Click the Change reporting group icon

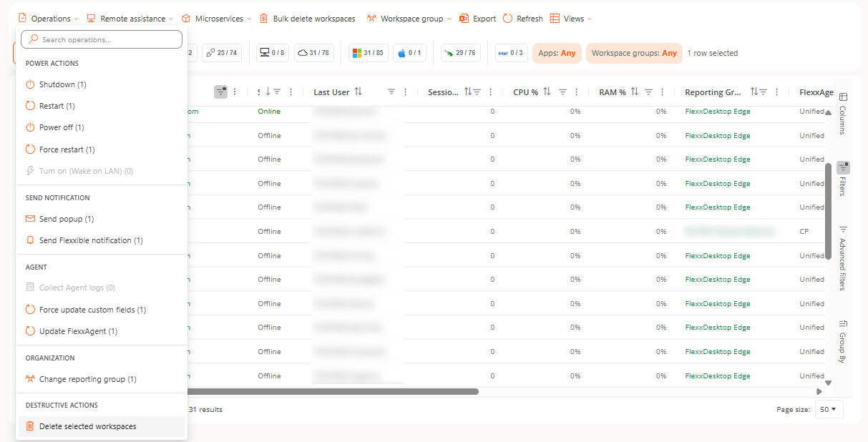(x=30, y=379)
